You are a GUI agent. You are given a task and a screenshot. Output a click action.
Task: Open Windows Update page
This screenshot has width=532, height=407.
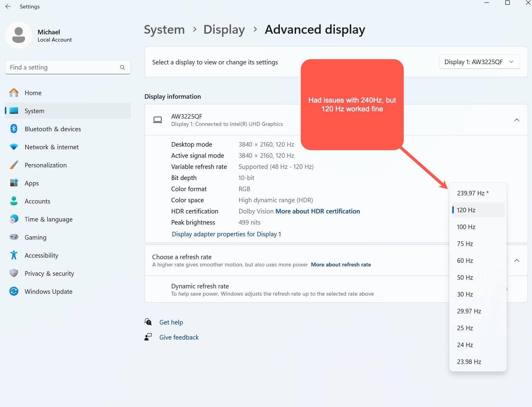coord(48,291)
